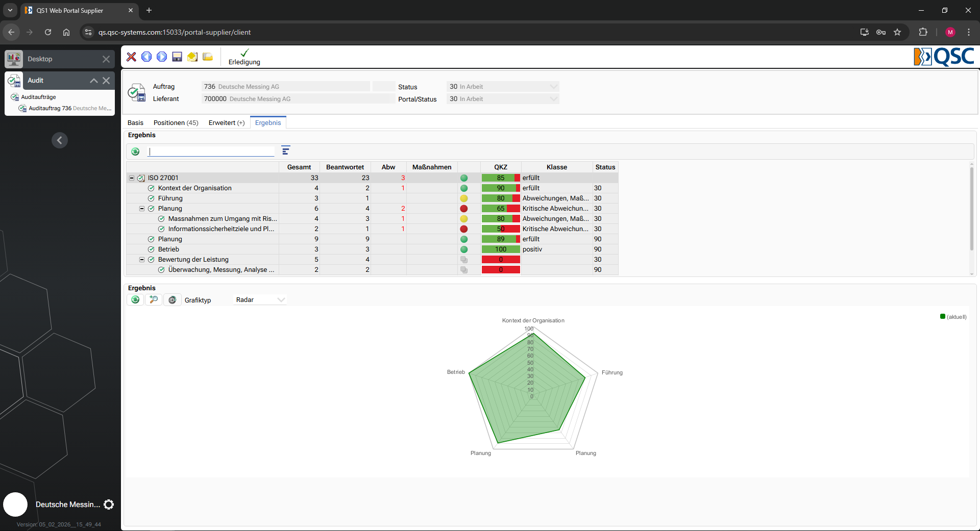Open the yellow folder documents icon
Screen dimensions: 980x531
(x=208, y=57)
